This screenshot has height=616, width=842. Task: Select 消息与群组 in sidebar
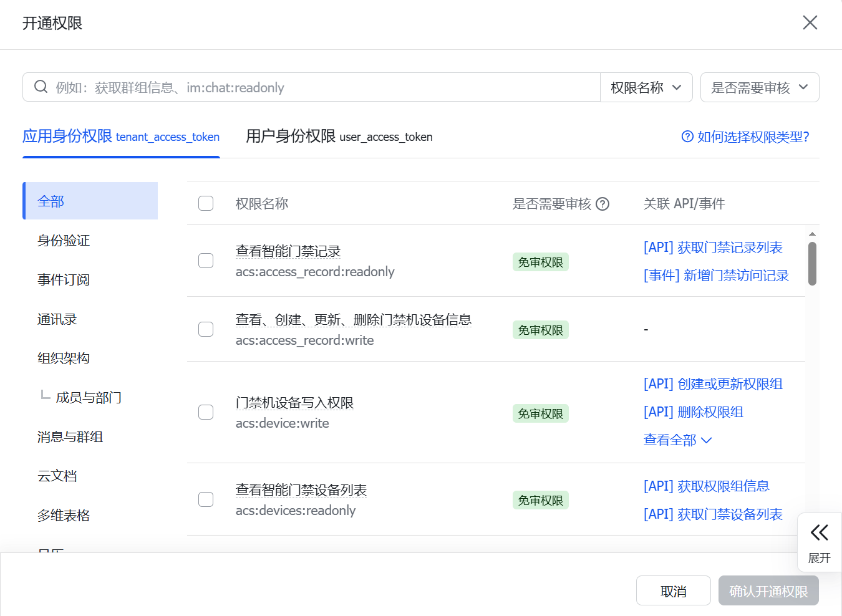pos(70,437)
